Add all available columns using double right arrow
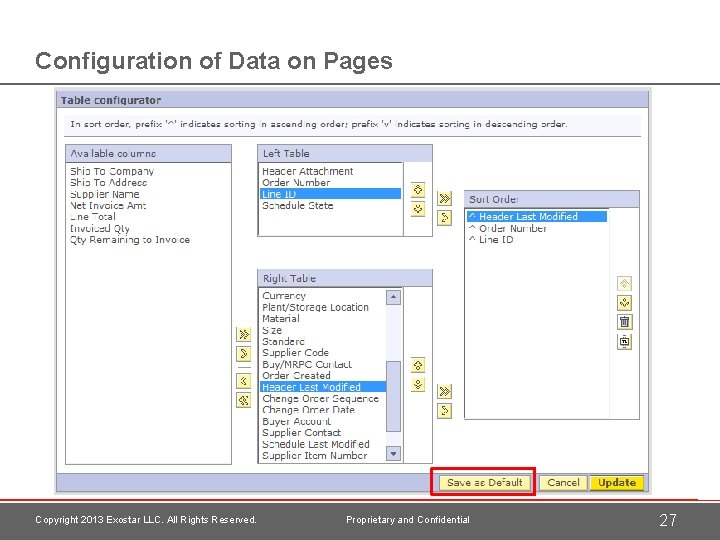Screen dimensions: 720x540 pos(244,334)
